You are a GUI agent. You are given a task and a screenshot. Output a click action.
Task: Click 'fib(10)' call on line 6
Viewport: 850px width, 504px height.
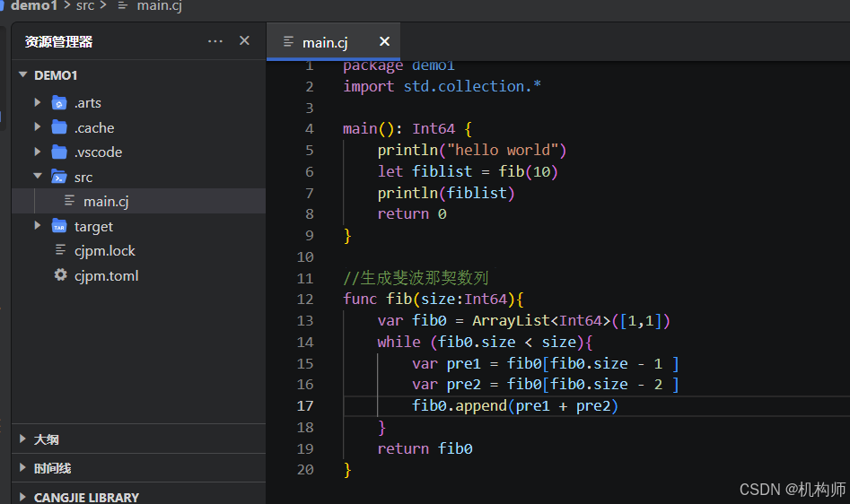pyautogui.click(x=529, y=171)
